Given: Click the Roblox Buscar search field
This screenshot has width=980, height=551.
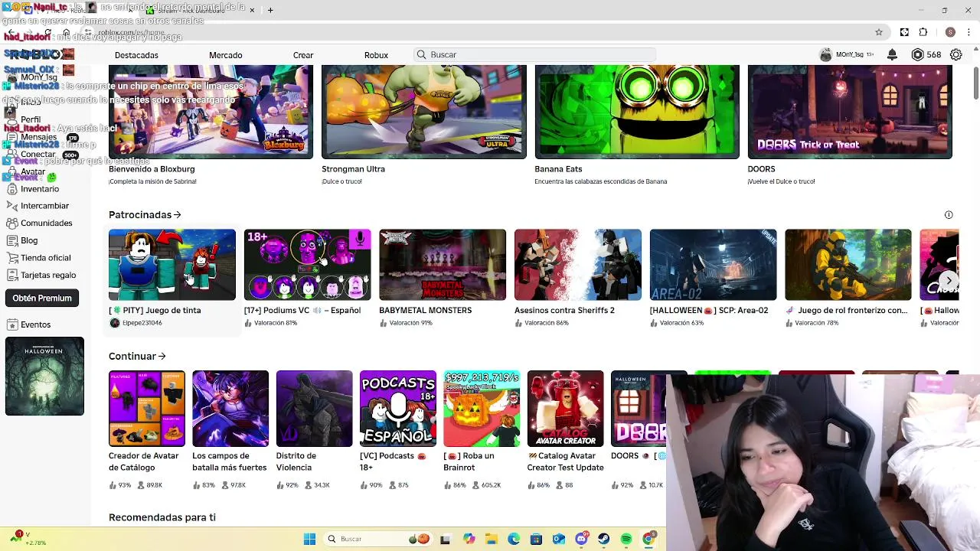Looking at the screenshot, I should [534, 54].
